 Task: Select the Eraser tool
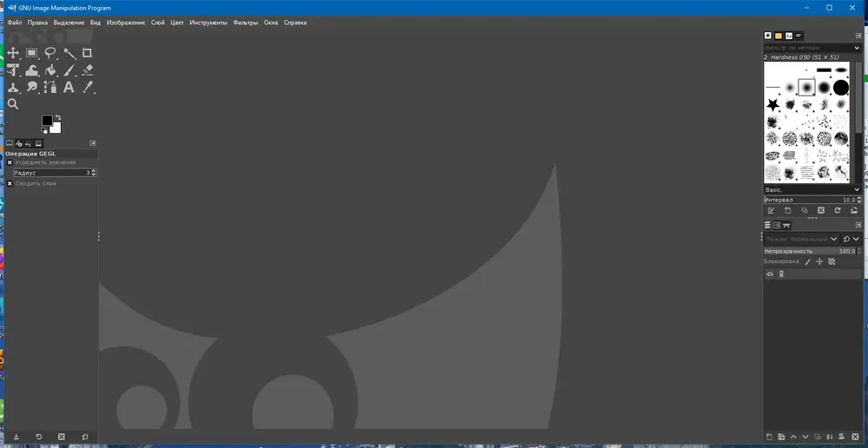click(x=87, y=70)
